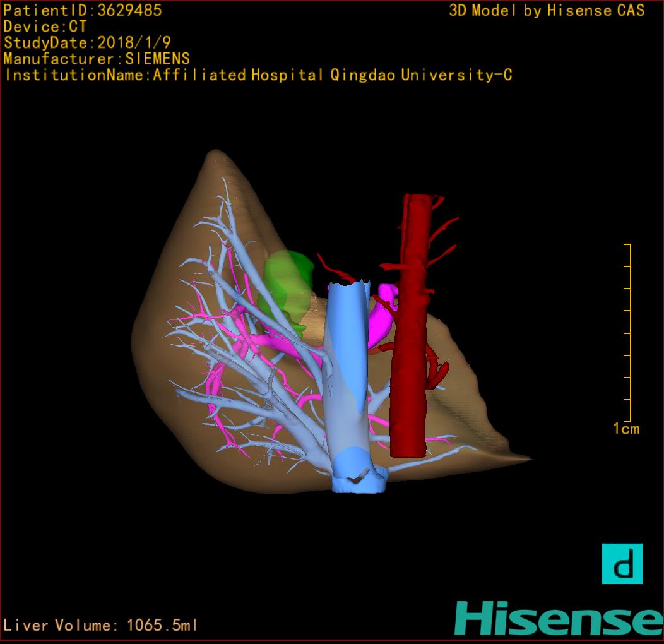Screen dimensions: 664x644
Task: Click the Manufacturer:SIEMENS text
Action: click(x=97, y=59)
